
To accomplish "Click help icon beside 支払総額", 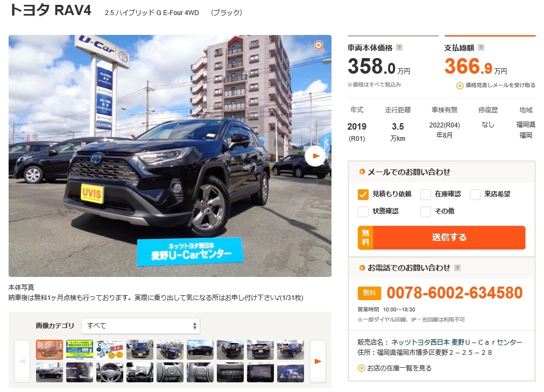I will tap(481, 47).
